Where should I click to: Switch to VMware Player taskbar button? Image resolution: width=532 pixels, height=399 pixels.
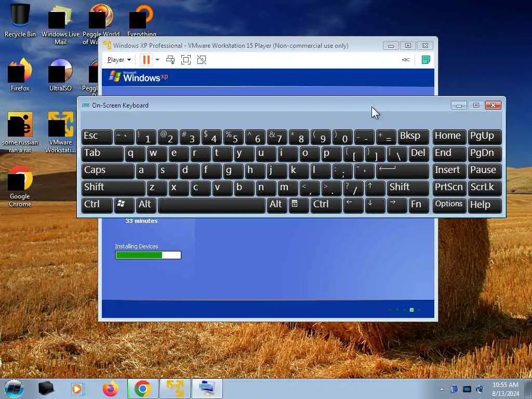tap(175, 389)
